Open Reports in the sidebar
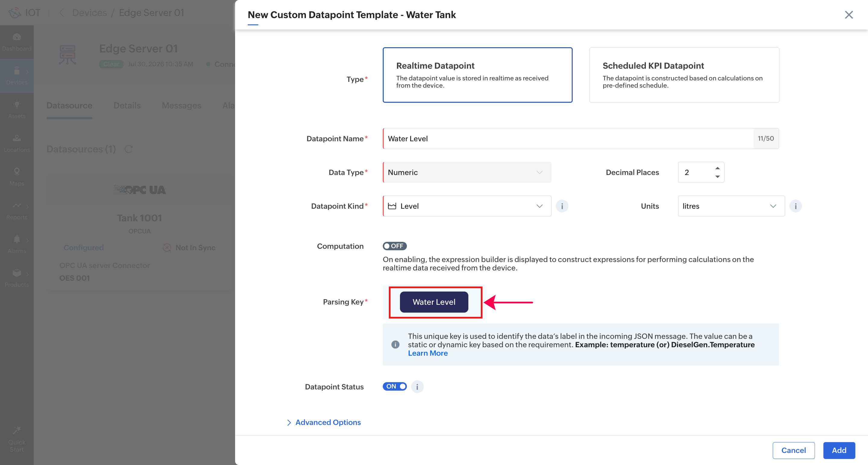Screen dimensions: 868x465 pyautogui.click(x=17, y=211)
